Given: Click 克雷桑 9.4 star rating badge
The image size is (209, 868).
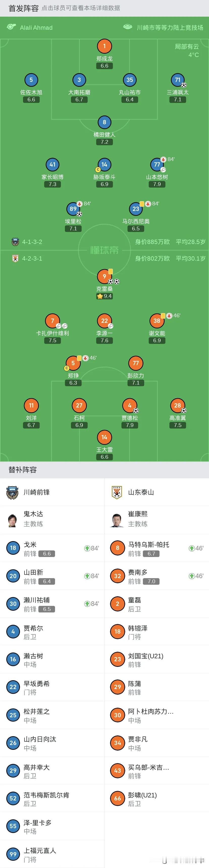Looking at the screenshot, I should [x=104, y=296].
